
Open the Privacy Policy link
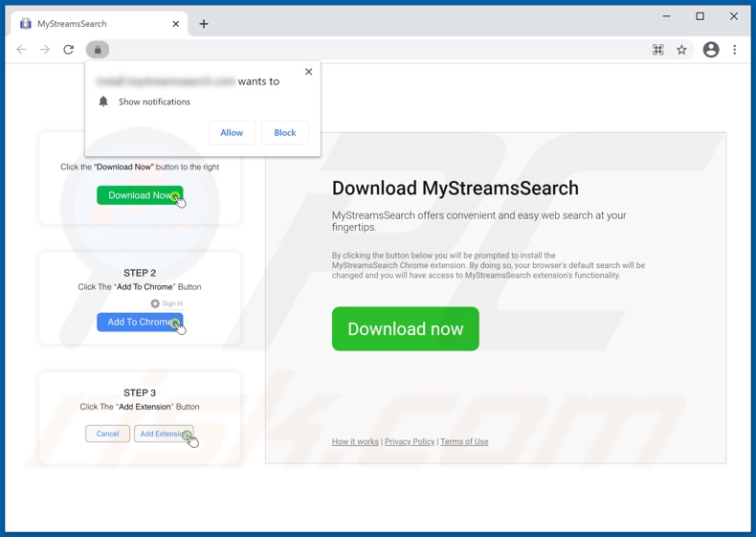coord(410,442)
